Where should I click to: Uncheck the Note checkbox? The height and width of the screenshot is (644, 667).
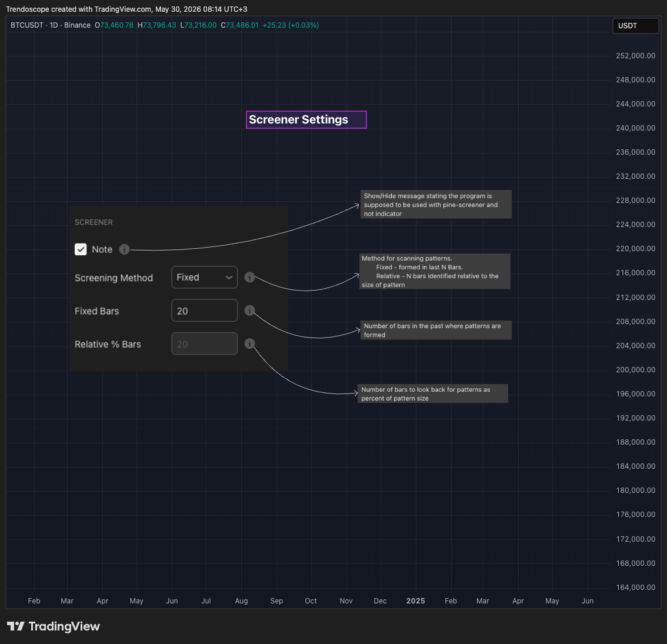[x=81, y=249]
